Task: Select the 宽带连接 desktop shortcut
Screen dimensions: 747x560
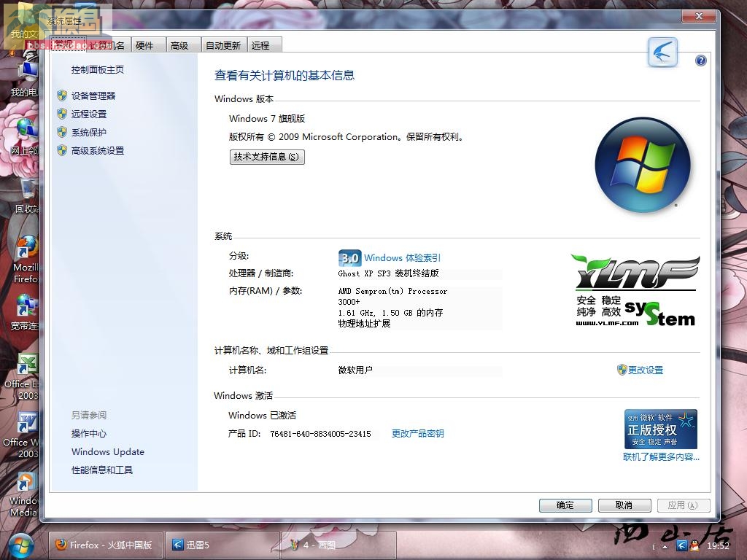Action: tap(25, 312)
